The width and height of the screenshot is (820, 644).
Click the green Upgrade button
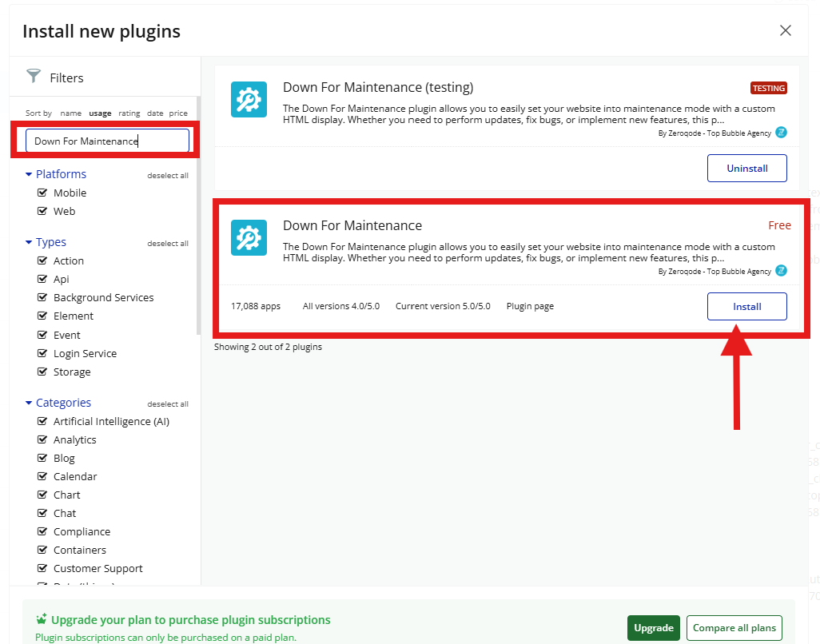click(x=654, y=628)
